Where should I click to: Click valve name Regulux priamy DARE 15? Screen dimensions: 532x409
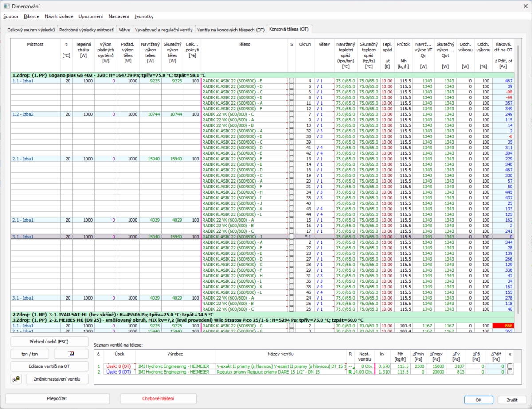click(x=281, y=372)
